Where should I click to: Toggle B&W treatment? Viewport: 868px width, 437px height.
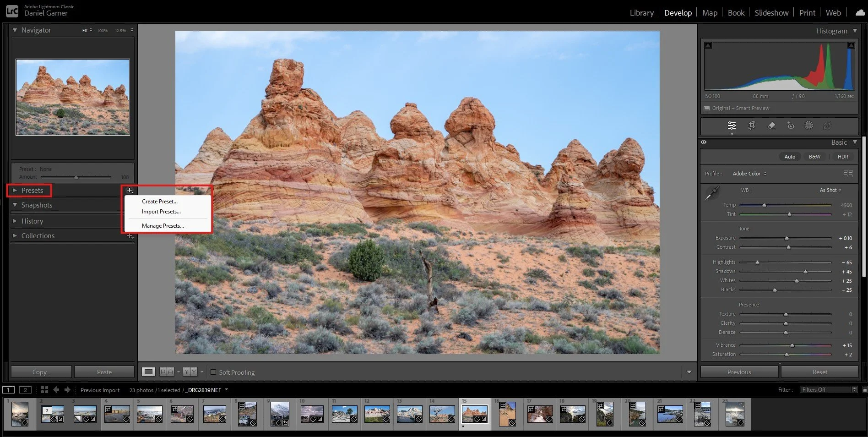[x=814, y=157]
